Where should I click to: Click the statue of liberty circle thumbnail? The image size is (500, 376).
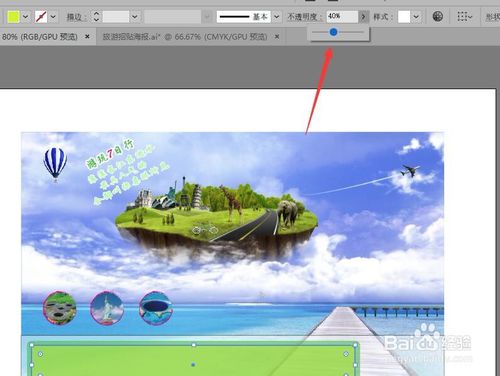[107, 308]
